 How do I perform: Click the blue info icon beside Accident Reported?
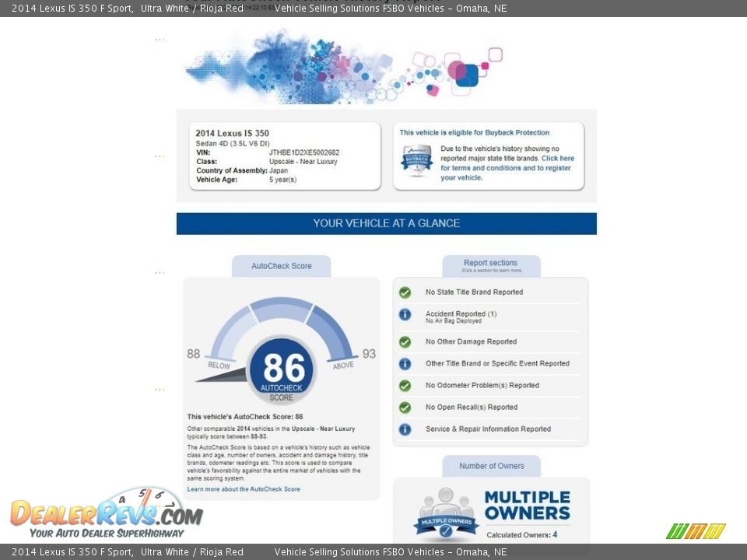[405, 314]
